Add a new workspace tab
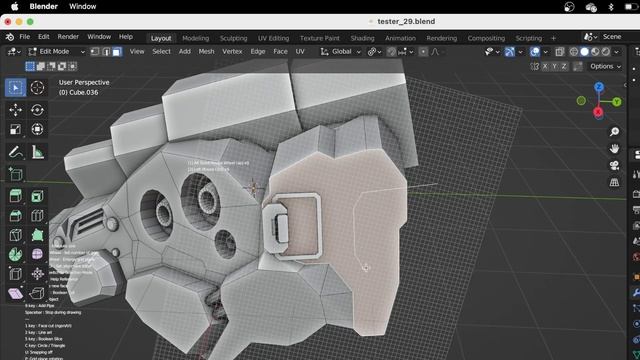This screenshot has width=640, height=360. pyautogui.click(x=553, y=38)
